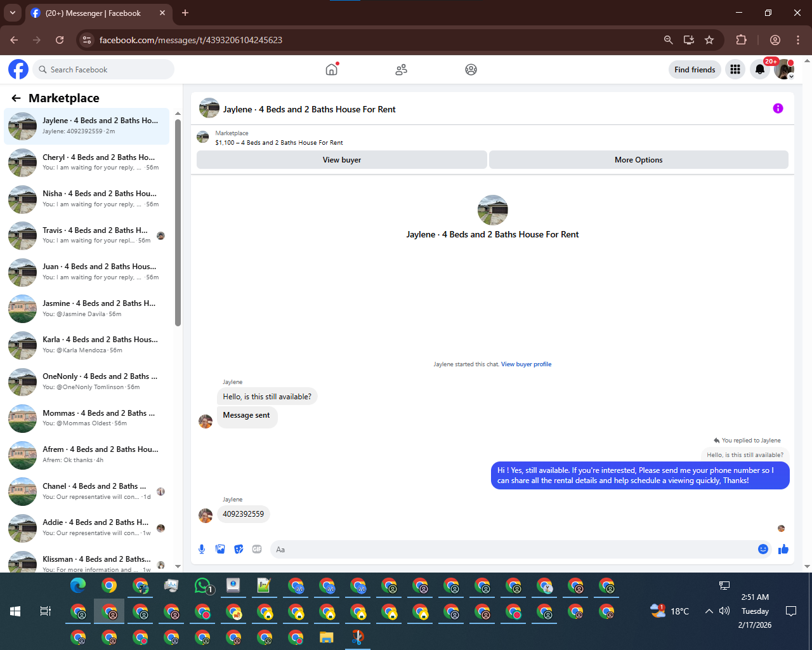
Task: Send a thumbs-up like
Action: (x=783, y=549)
